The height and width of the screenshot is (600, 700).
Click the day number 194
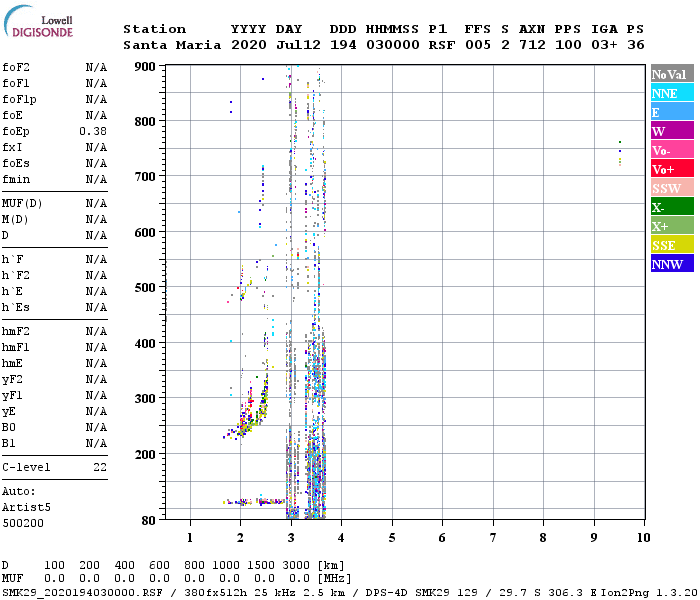(x=343, y=45)
